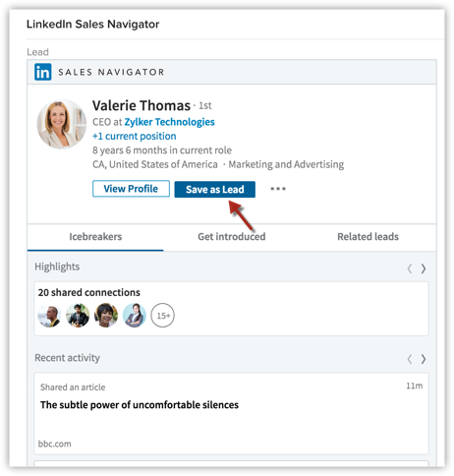Go to previous Recent activity item
454x476 pixels.
coord(410,359)
